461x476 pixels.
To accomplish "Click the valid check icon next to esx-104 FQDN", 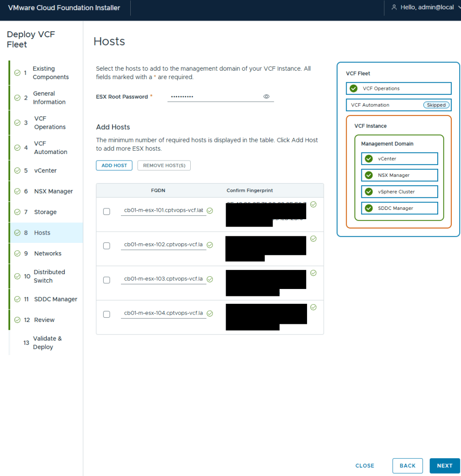I will pos(210,314).
